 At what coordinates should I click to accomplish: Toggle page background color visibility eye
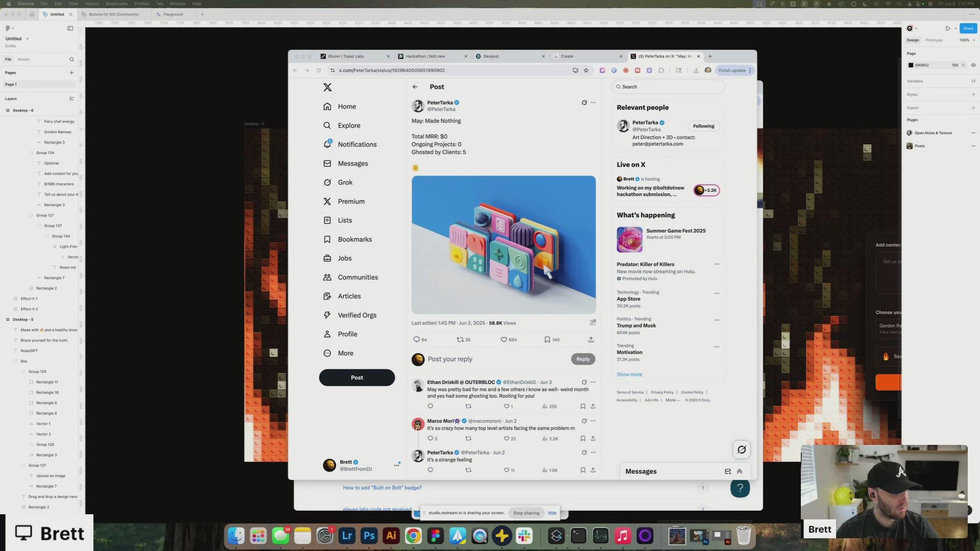tap(973, 65)
